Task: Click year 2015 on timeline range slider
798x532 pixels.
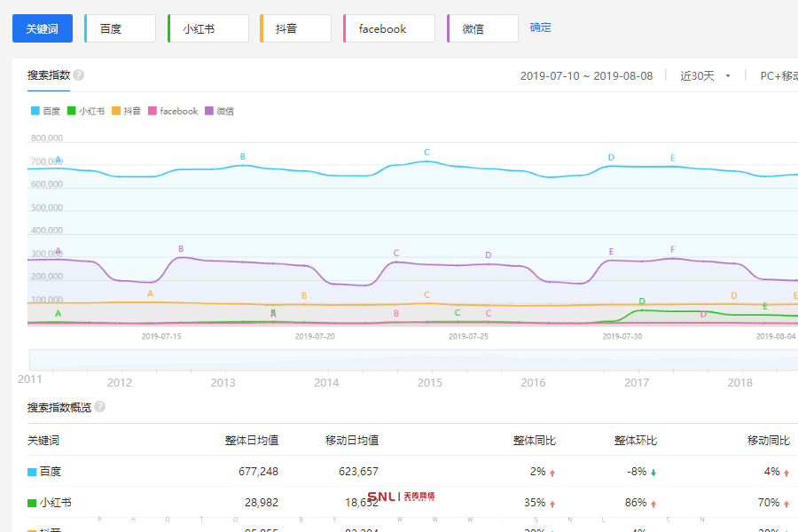Action: pos(430,382)
